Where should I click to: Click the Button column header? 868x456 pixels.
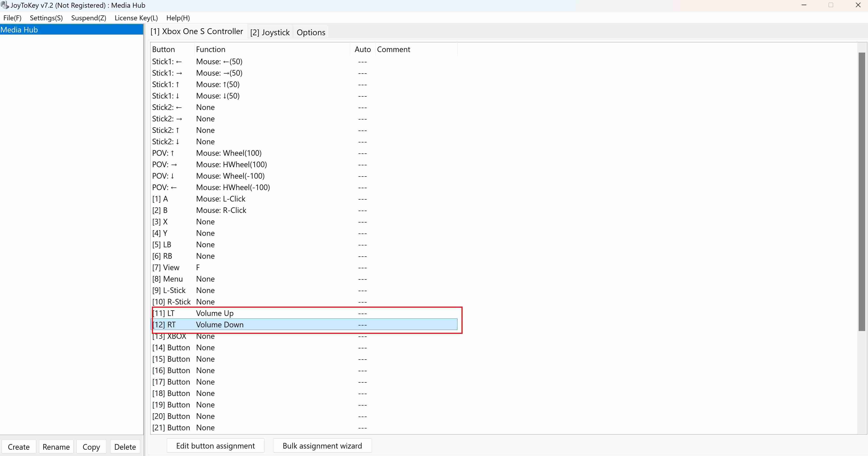click(x=172, y=49)
